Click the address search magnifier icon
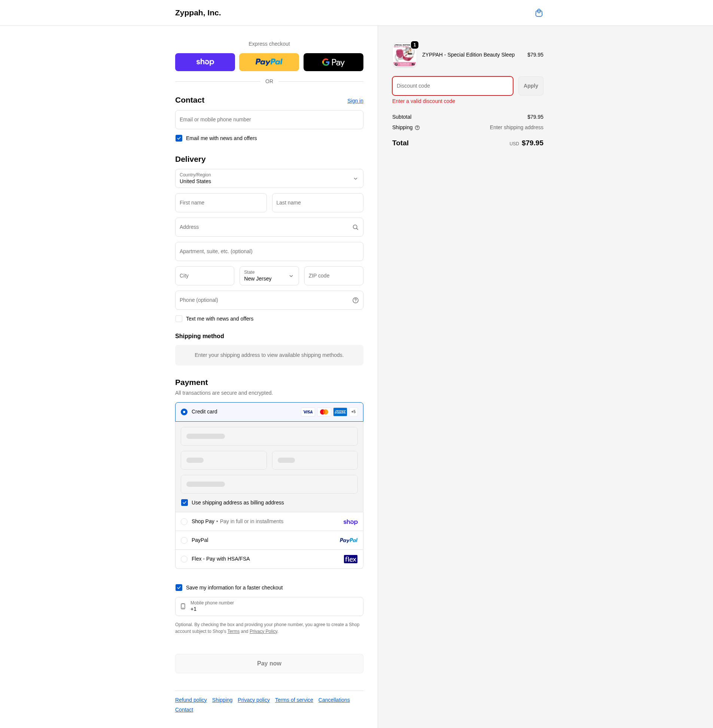Image resolution: width=713 pixels, height=728 pixels. [355, 227]
